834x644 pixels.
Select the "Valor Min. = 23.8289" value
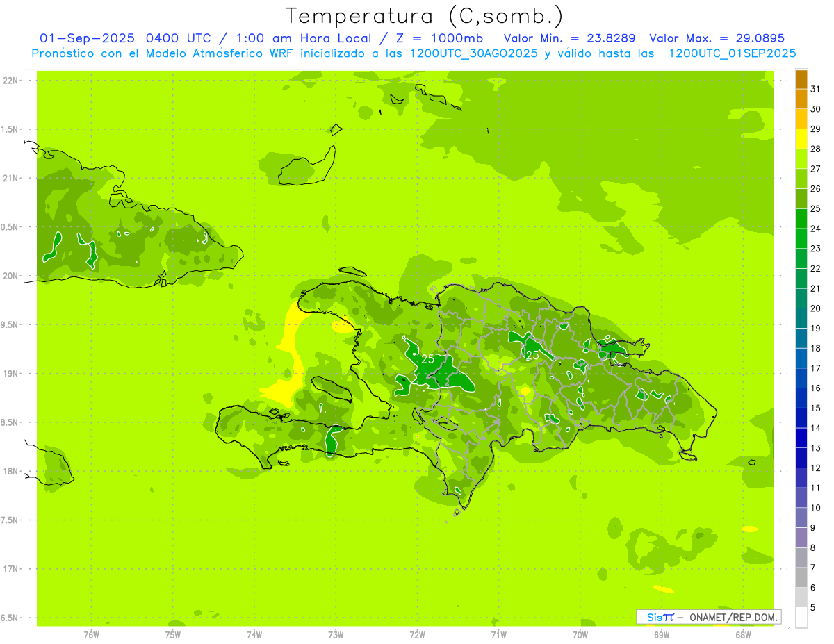click(x=571, y=38)
